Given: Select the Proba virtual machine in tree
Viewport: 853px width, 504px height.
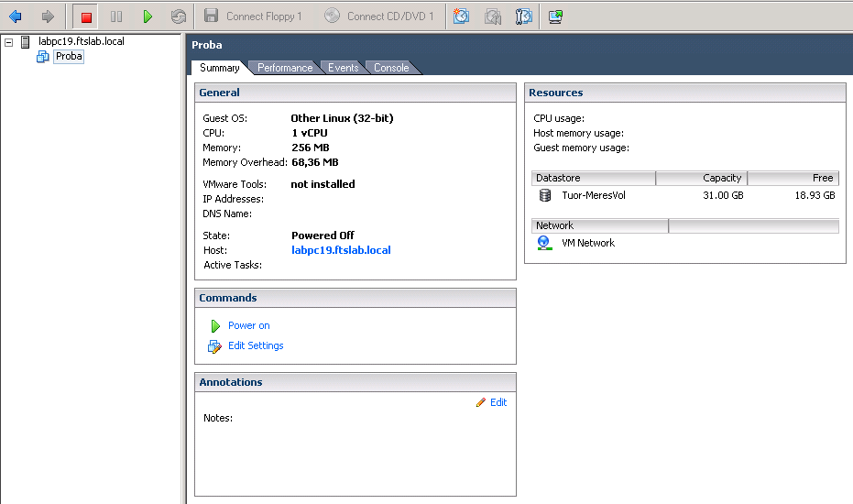Looking at the screenshot, I should tap(69, 56).
